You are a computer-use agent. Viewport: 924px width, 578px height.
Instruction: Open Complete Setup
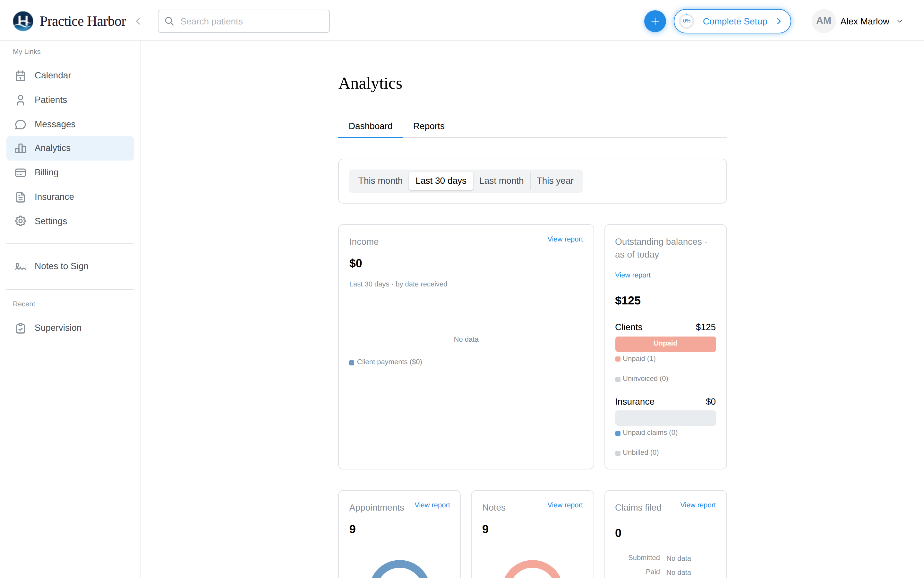coord(732,22)
